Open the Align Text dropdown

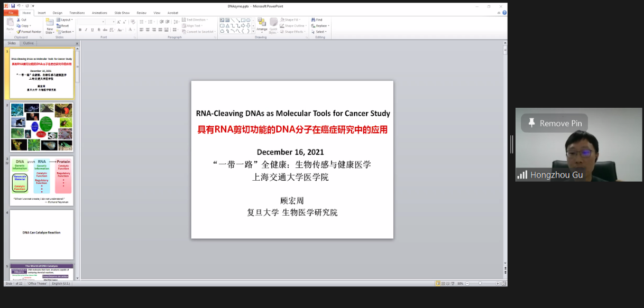pos(192,25)
